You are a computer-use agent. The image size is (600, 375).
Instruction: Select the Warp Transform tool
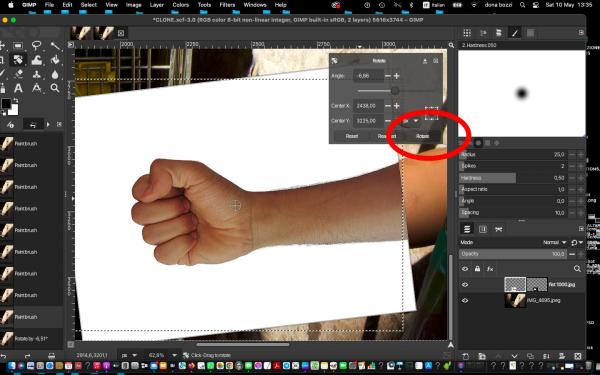point(37,60)
